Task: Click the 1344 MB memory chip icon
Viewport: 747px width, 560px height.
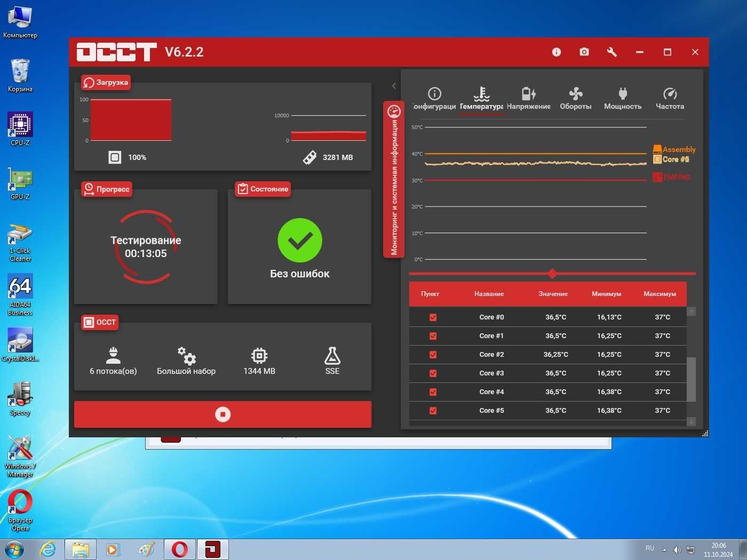Action: coord(259,355)
